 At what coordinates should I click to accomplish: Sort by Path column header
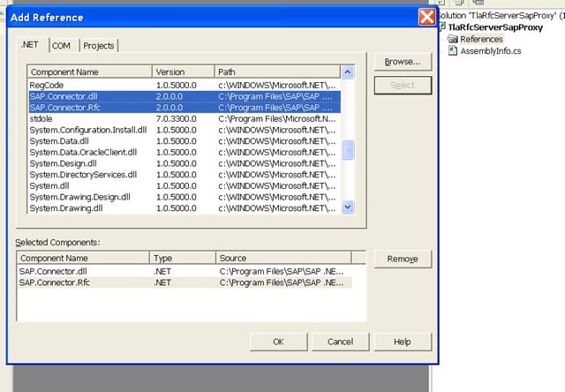click(277, 72)
